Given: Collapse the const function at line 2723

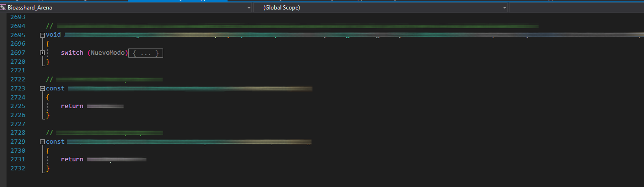Looking at the screenshot, I should tap(42, 89).
